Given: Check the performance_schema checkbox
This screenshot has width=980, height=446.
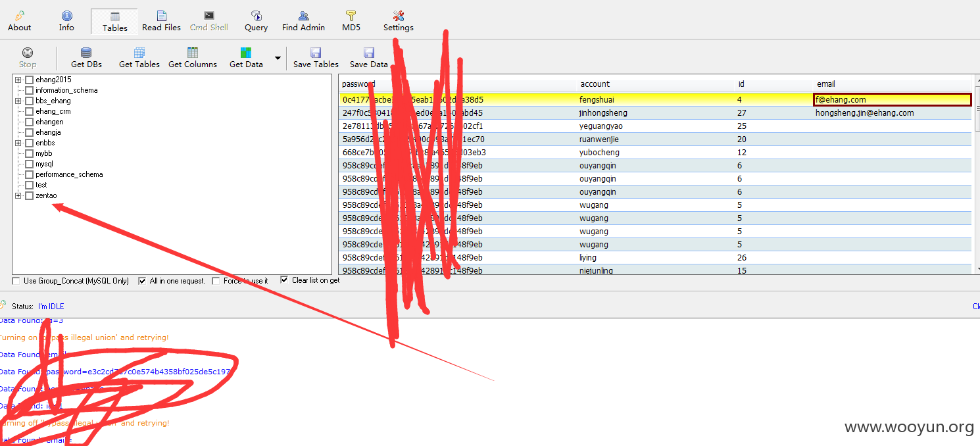Looking at the screenshot, I should 29,174.
